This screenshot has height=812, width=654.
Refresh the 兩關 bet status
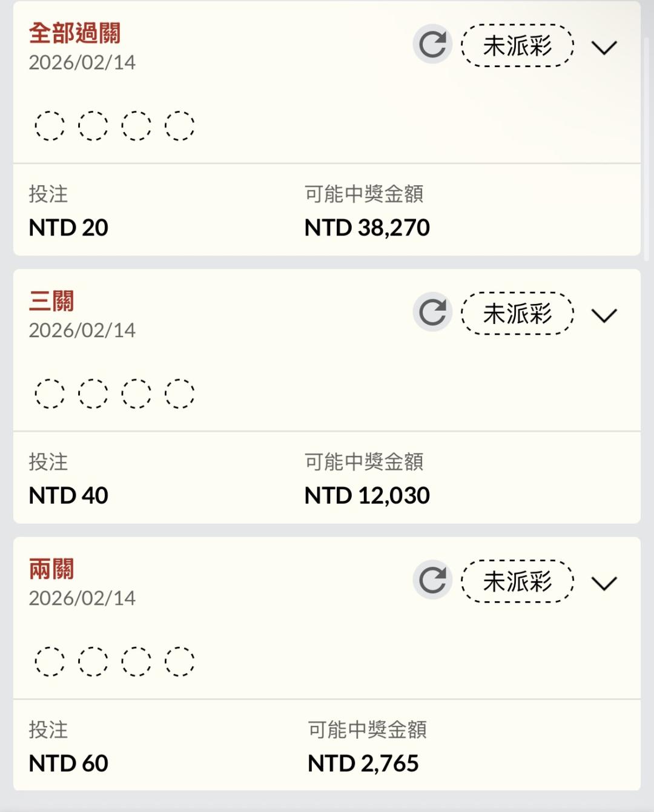432,580
